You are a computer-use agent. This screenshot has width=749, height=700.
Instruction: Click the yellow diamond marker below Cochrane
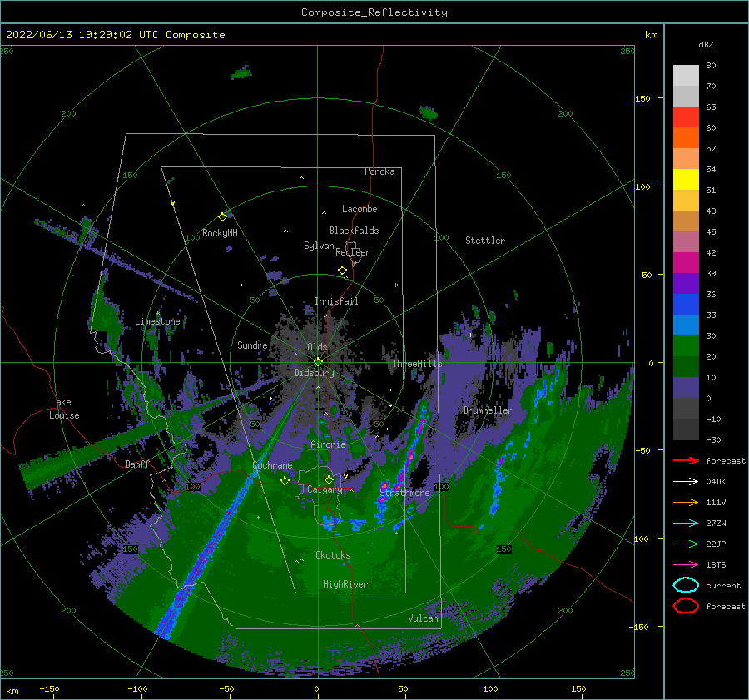click(x=285, y=481)
